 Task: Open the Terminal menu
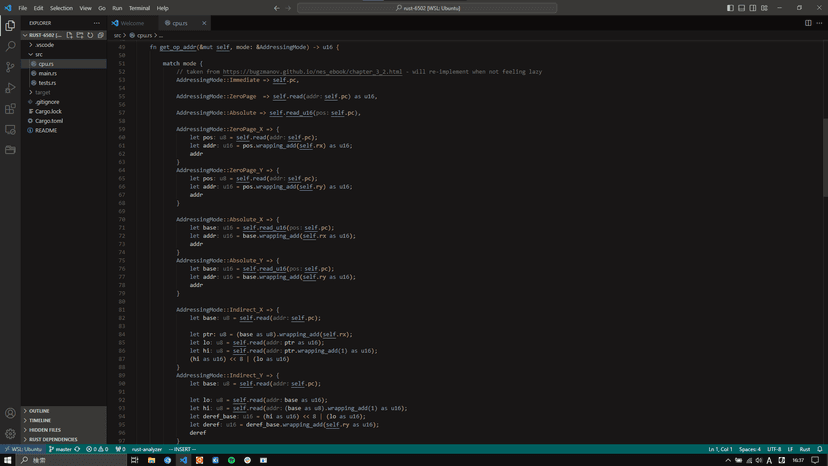point(139,8)
